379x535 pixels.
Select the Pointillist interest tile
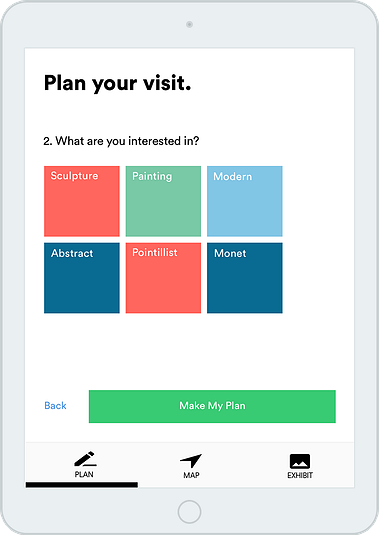point(163,278)
